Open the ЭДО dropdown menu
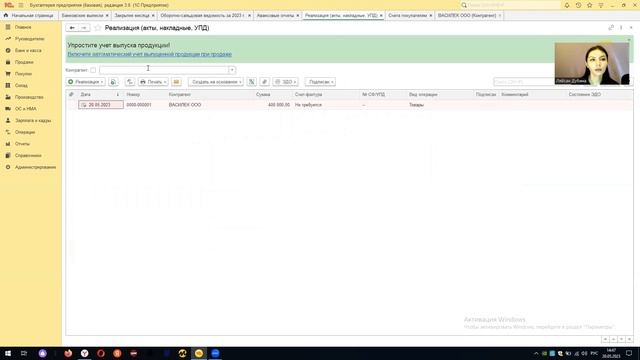640x360 pixels. [x=285, y=82]
